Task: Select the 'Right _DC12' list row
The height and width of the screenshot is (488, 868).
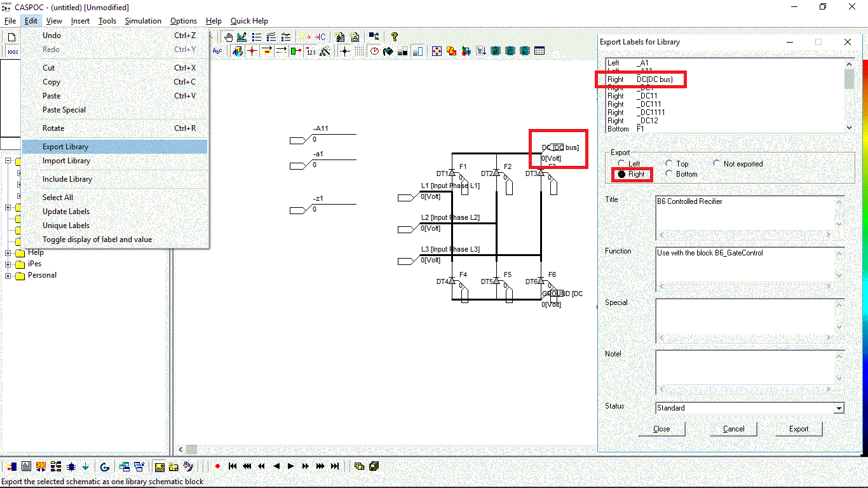Action: 725,121
